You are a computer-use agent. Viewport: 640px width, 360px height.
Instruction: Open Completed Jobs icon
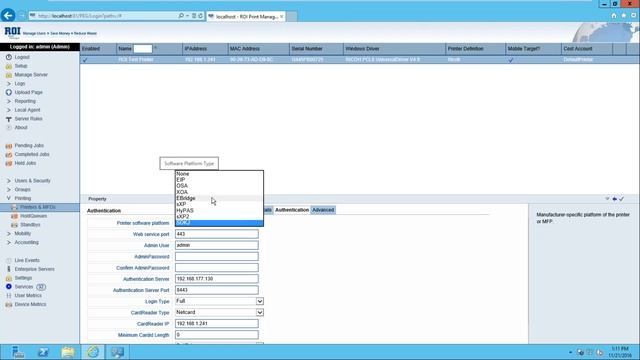pyautogui.click(x=9, y=155)
